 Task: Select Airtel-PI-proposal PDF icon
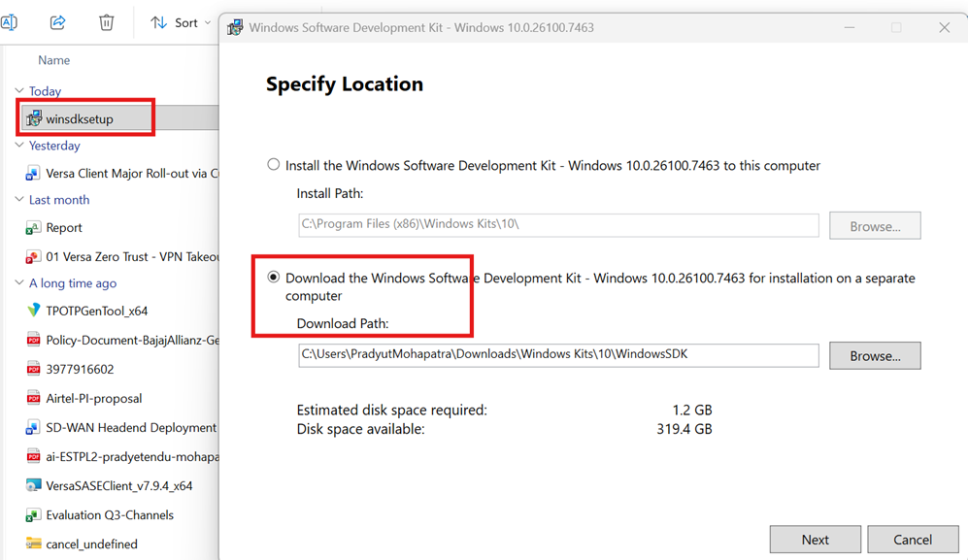coord(33,398)
